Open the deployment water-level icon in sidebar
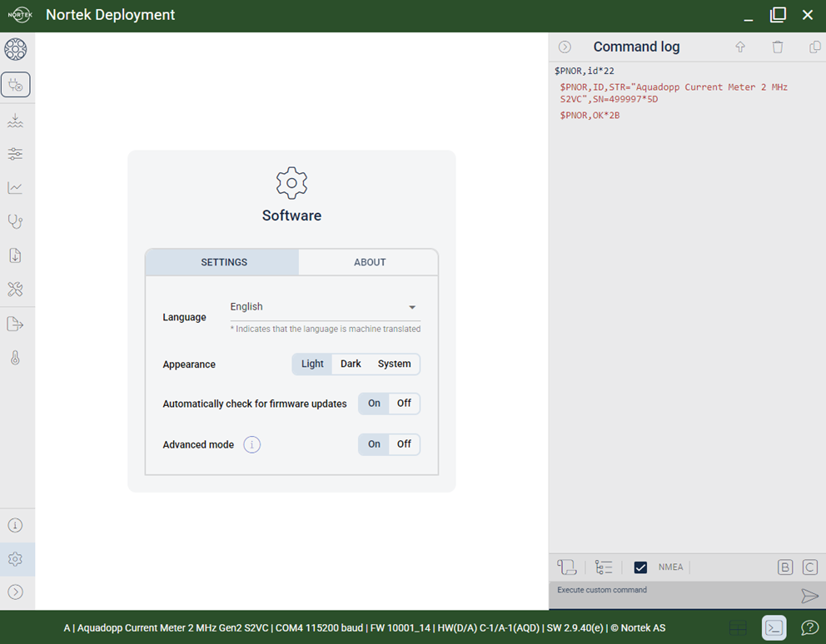Image resolution: width=826 pixels, height=644 pixels. pos(15,121)
